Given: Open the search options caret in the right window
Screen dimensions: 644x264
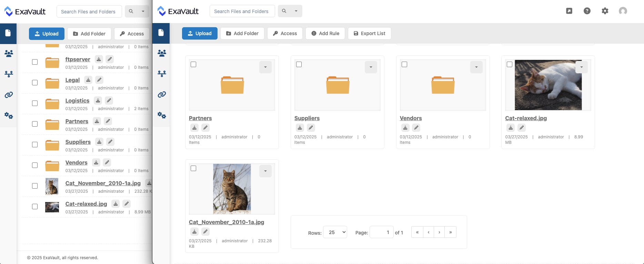Looking at the screenshot, I should [x=296, y=11].
